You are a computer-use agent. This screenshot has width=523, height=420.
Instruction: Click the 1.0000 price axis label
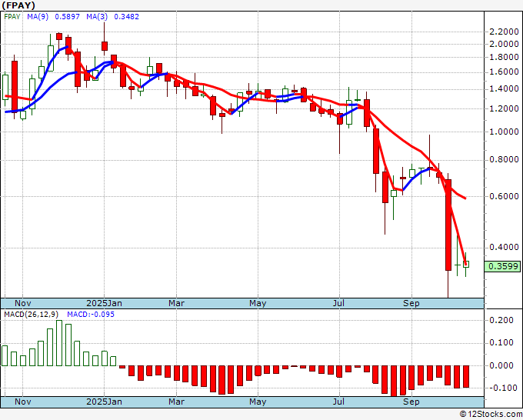point(504,132)
